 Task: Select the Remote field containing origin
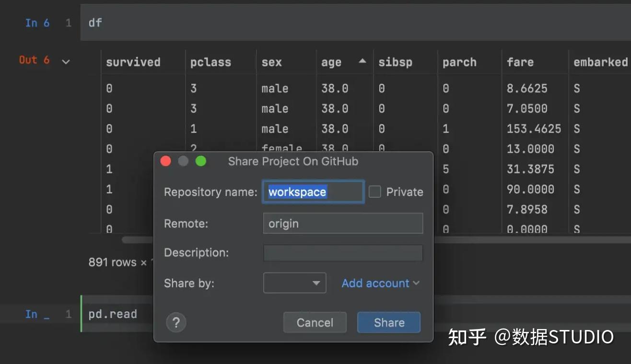pos(343,223)
